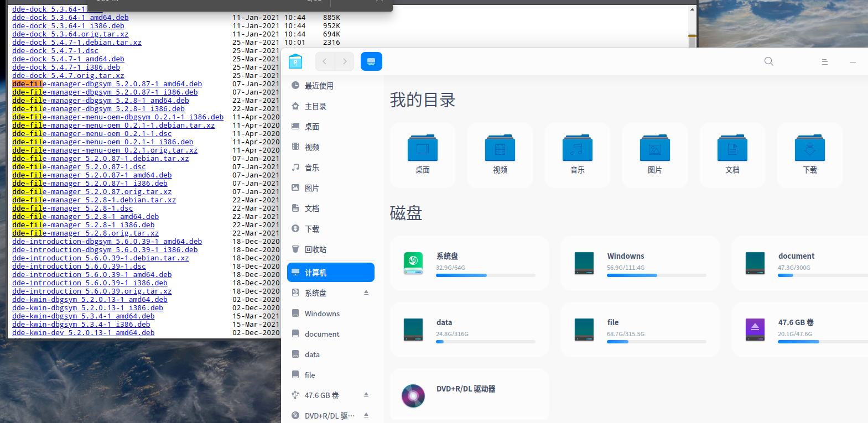Open document volume in the sidebar
The image size is (868, 423).
coord(331,334)
